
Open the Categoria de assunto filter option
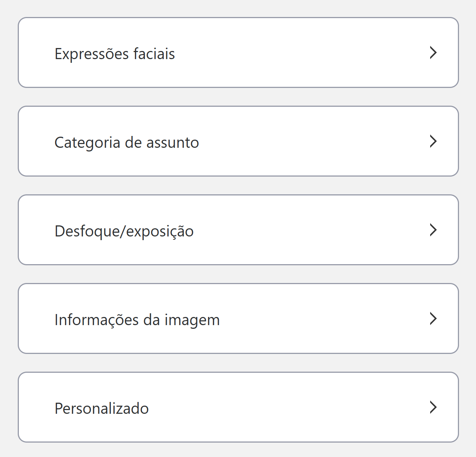pos(126,143)
